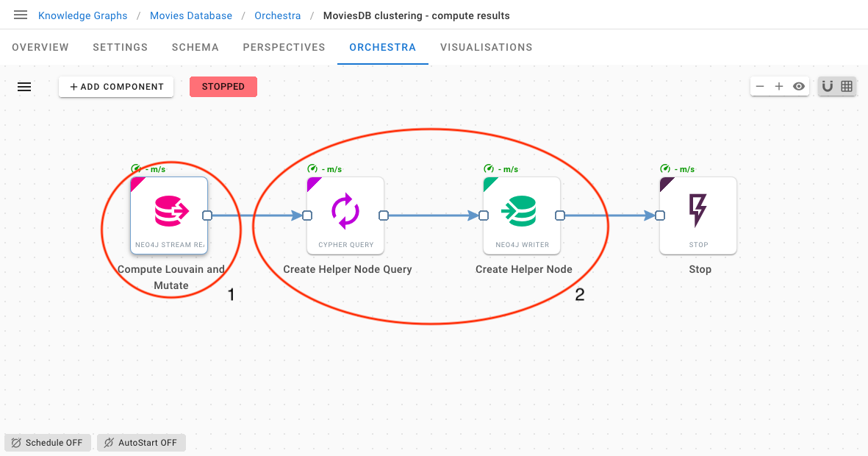
Task: Open Movies Database breadcrumb link
Action: point(191,15)
